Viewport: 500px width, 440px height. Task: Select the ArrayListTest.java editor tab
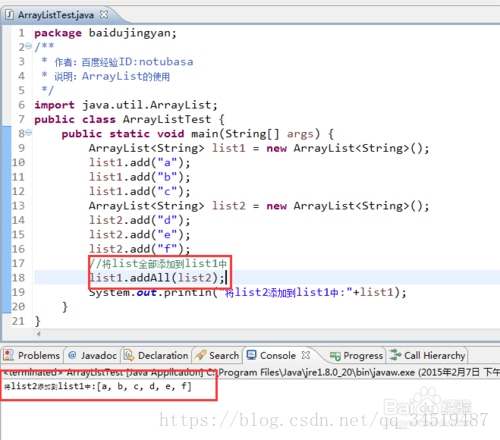click(56, 15)
